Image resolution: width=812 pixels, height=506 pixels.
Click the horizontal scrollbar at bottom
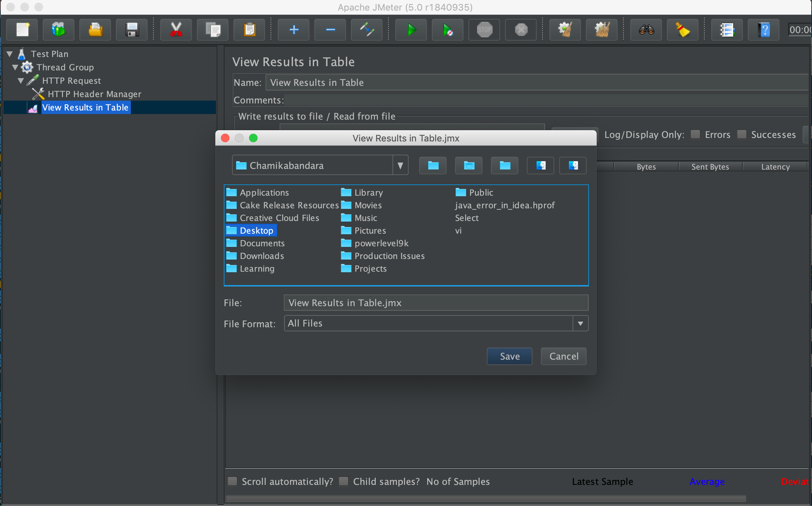486,499
